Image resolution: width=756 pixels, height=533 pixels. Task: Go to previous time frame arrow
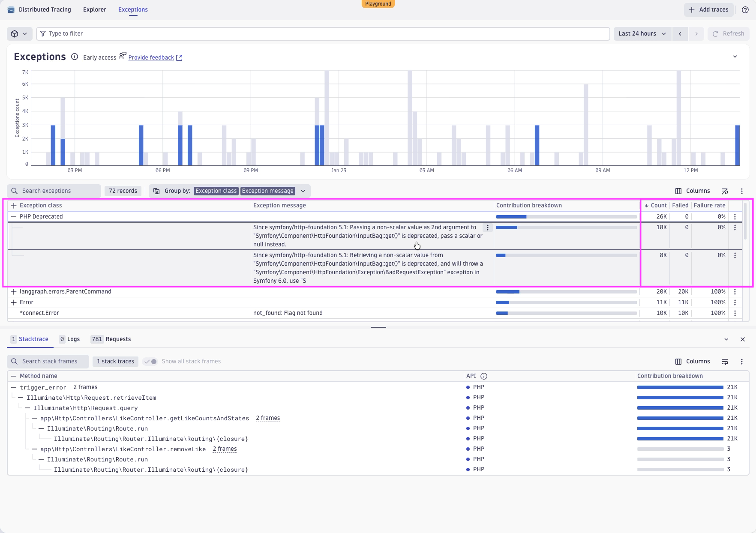pos(680,34)
